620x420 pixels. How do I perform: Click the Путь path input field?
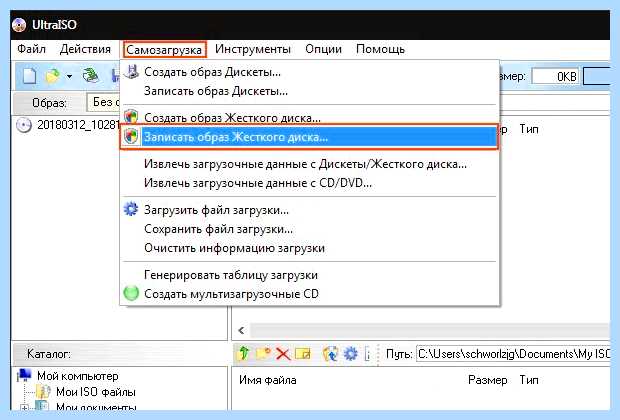tap(513, 354)
